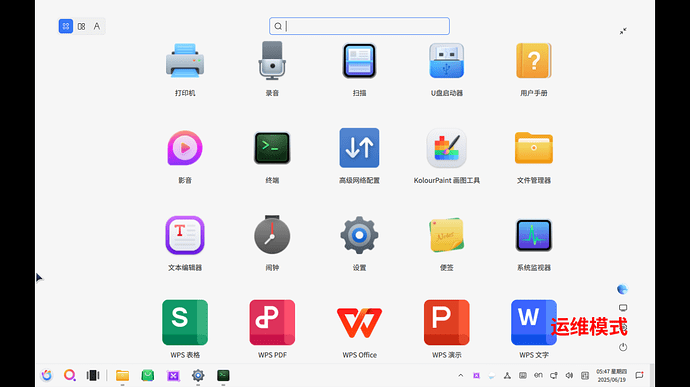Open the purple screenshot tool on taskbar
The width and height of the screenshot is (690, 387).
(173, 376)
